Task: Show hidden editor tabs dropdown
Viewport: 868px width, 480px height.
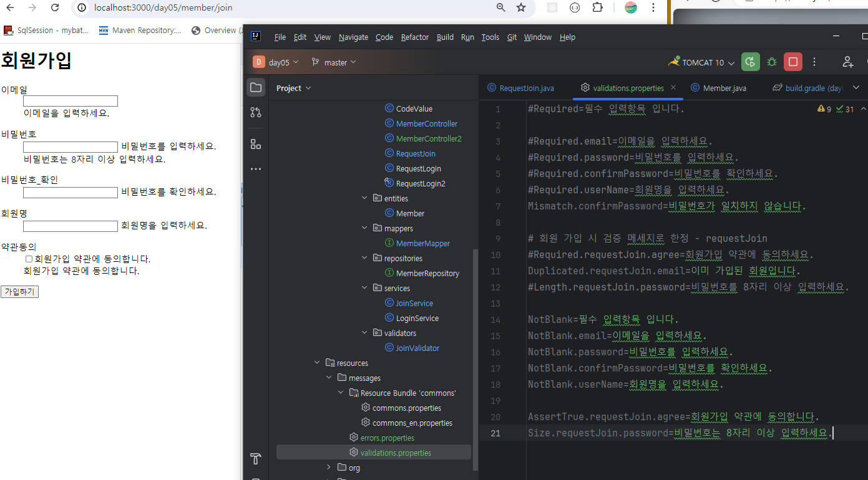Action: pos(856,88)
